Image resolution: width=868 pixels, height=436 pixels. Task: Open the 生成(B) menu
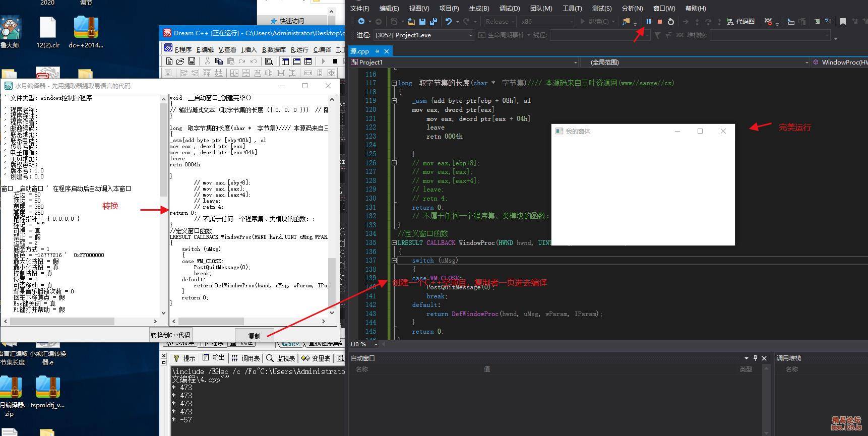(479, 8)
